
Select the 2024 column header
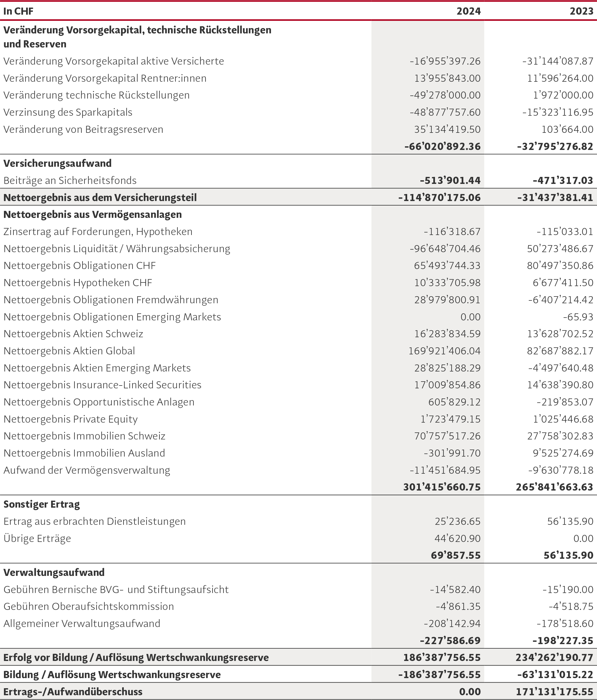click(x=468, y=11)
